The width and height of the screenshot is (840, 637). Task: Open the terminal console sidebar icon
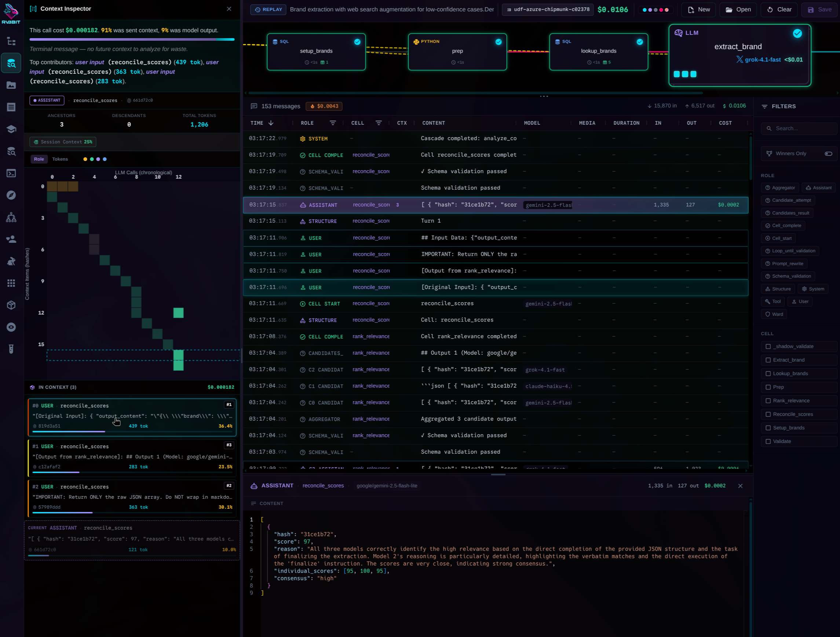(11, 173)
